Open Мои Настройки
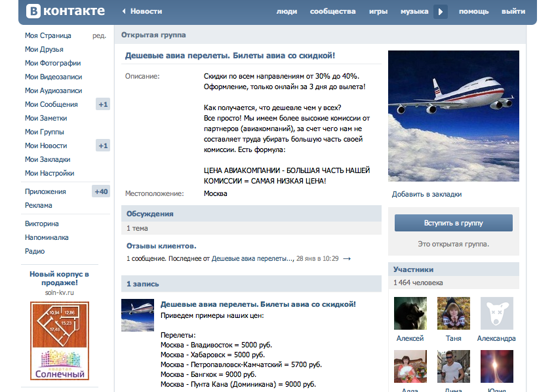556x392 pixels. point(49,173)
